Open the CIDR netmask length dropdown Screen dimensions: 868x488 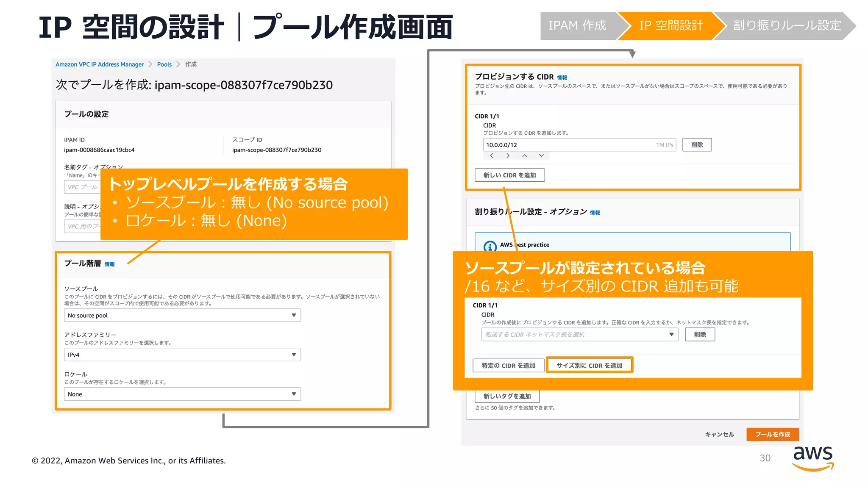pos(579,335)
